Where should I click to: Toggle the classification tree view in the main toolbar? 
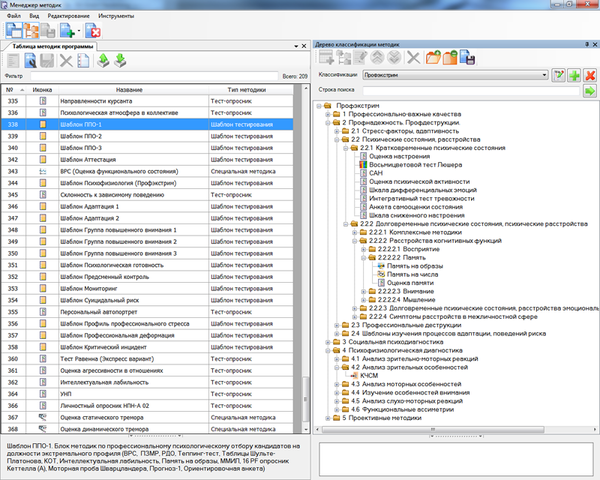[31, 31]
